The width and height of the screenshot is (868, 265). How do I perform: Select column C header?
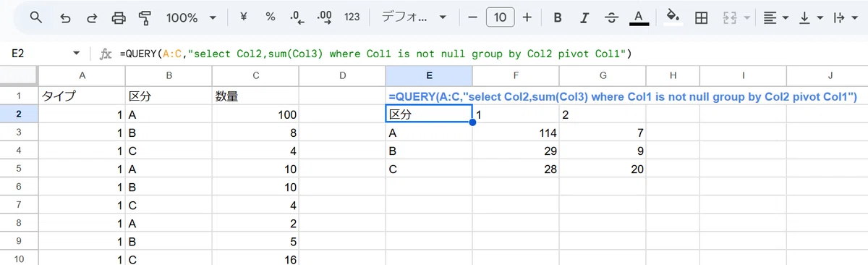[x=255, y=76]
